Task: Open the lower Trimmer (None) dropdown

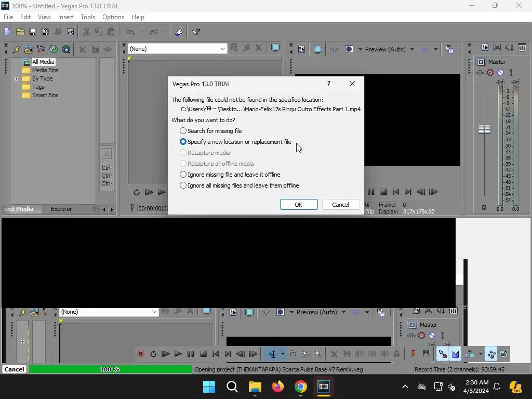Action: [x=154, y=312]
